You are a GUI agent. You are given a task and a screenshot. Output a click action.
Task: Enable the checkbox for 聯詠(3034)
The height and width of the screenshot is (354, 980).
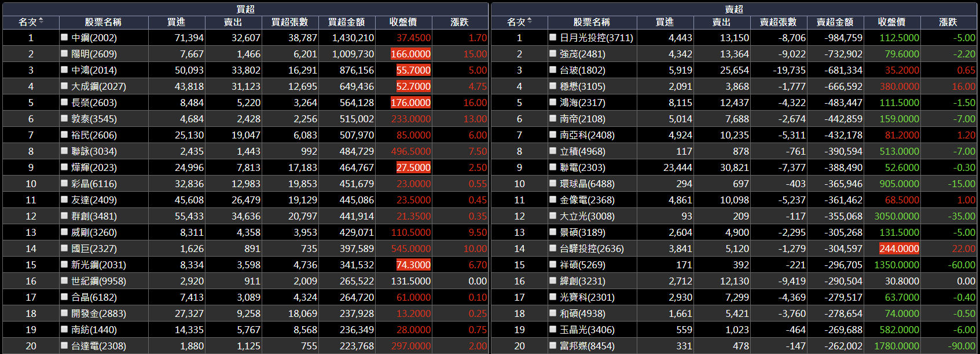point(64,151)
